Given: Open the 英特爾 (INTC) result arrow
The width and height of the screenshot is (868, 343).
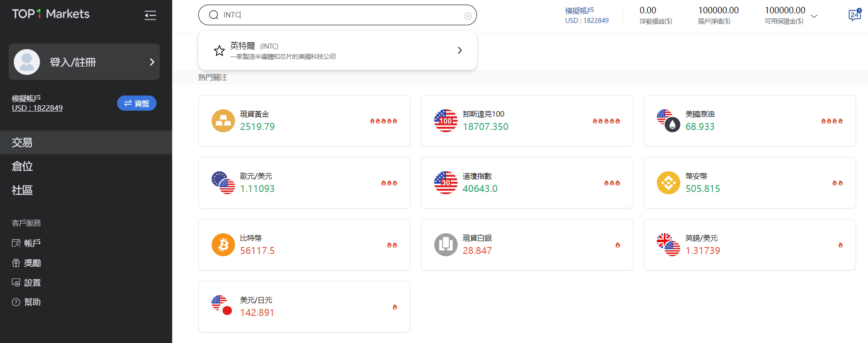Looking at the screenshot, I should click(459, 51).
